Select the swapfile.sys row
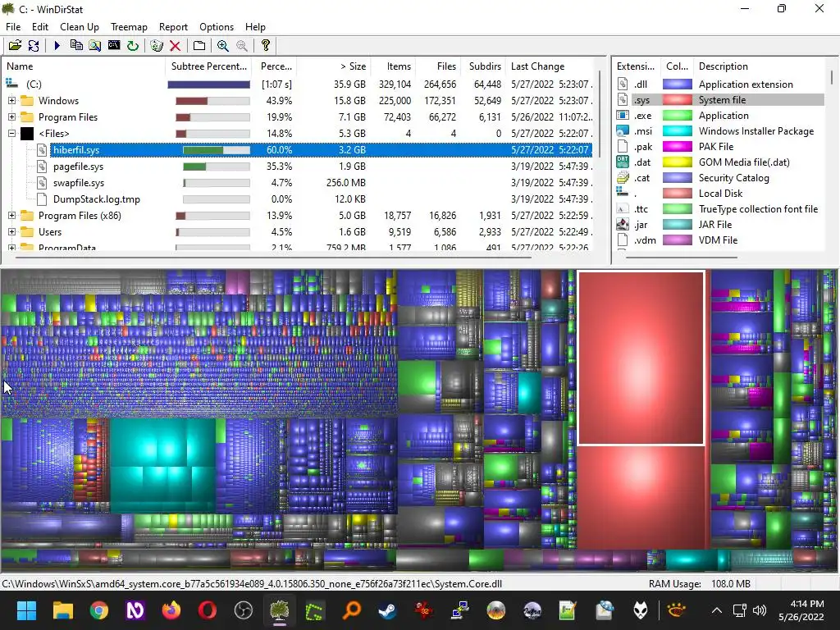The width and height of the screenshot is (840, 630). 297,183
